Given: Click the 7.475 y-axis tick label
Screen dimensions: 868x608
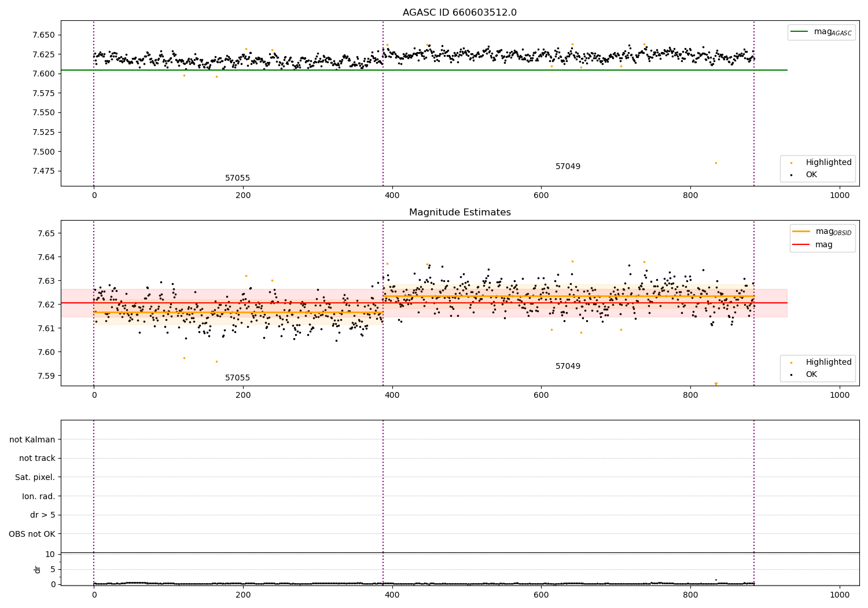Looking at the screenshot, I should tap(43, 171).
